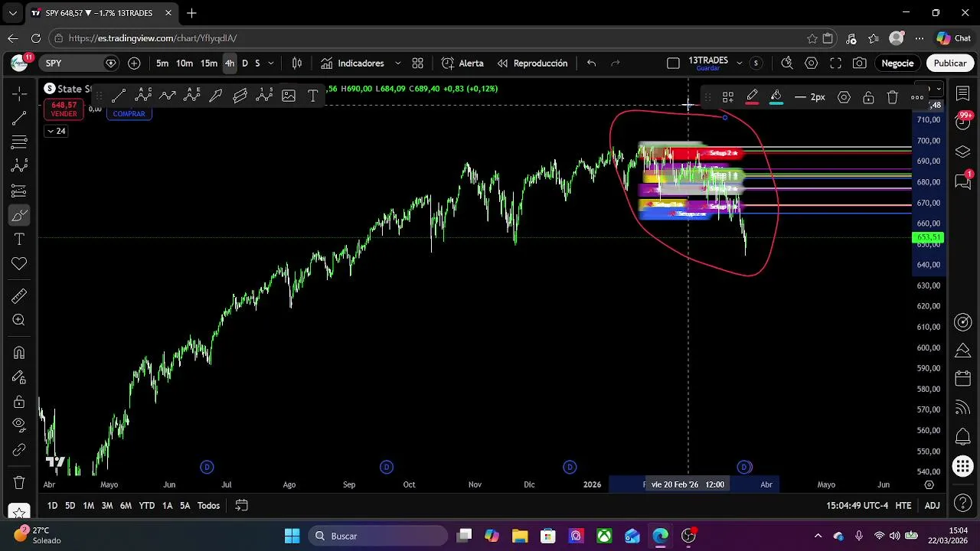Expand the timeframe interval dropdown arrow
The image size is (980, 551).
pos(270,64)
